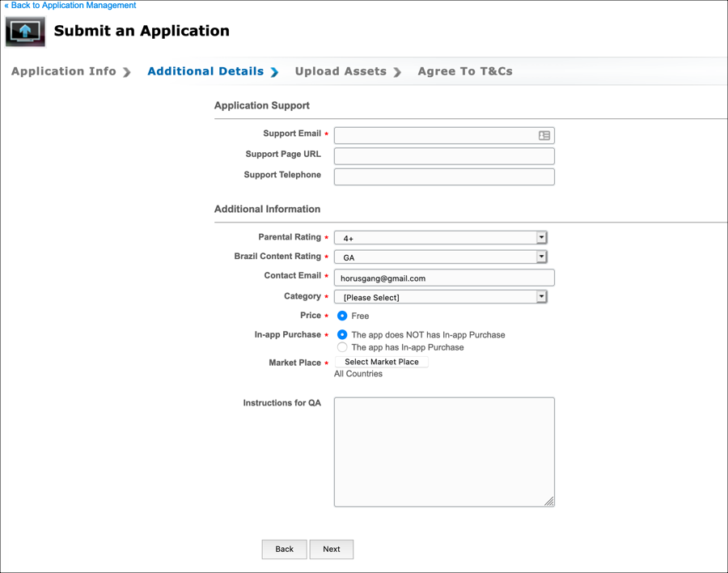Choose 'app does NOT has In-app Purchase' option
728x573 pixels.
click(342, 334)
